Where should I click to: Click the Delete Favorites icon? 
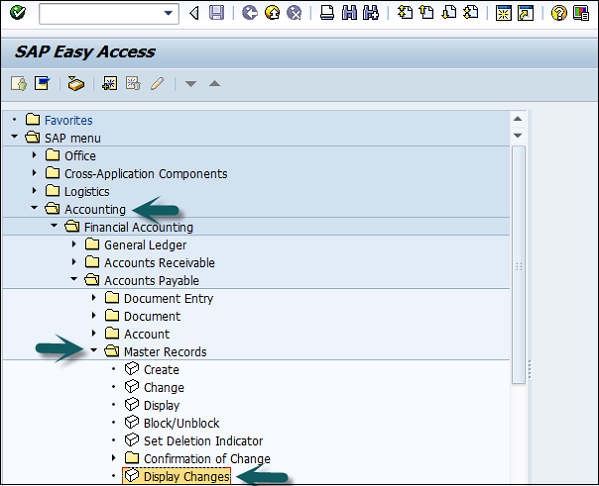coord(133,83)
